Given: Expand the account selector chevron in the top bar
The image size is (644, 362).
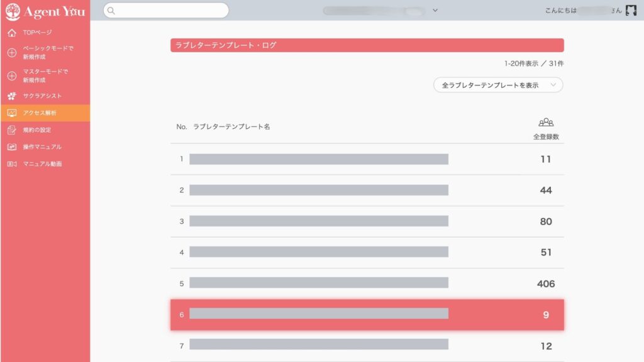Looking at the screenshot, I should [435, 10].
